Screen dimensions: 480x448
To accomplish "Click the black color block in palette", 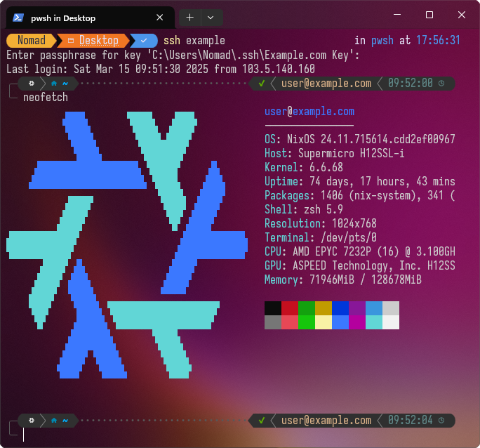I will click(x=273, y=308).
